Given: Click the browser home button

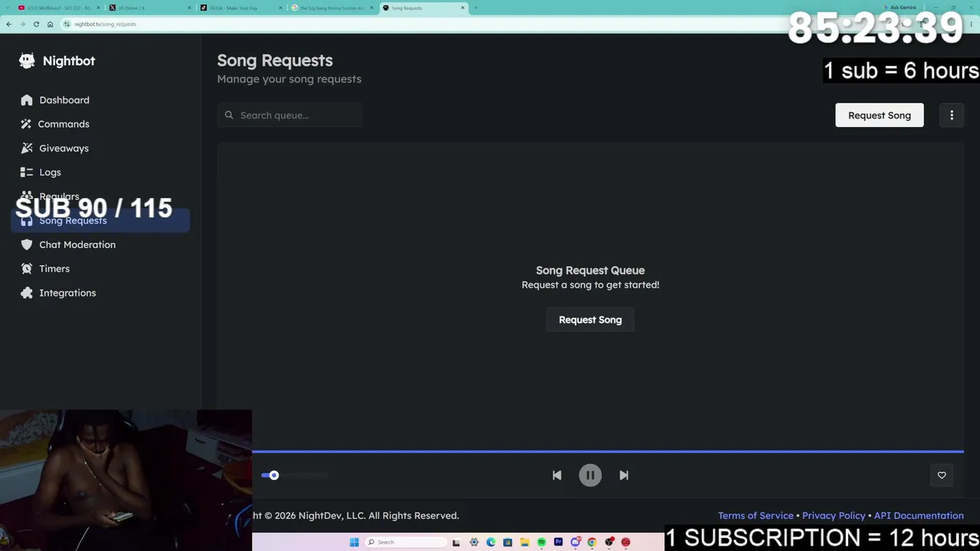Looking at the screenshot, I should pos(50,24).
